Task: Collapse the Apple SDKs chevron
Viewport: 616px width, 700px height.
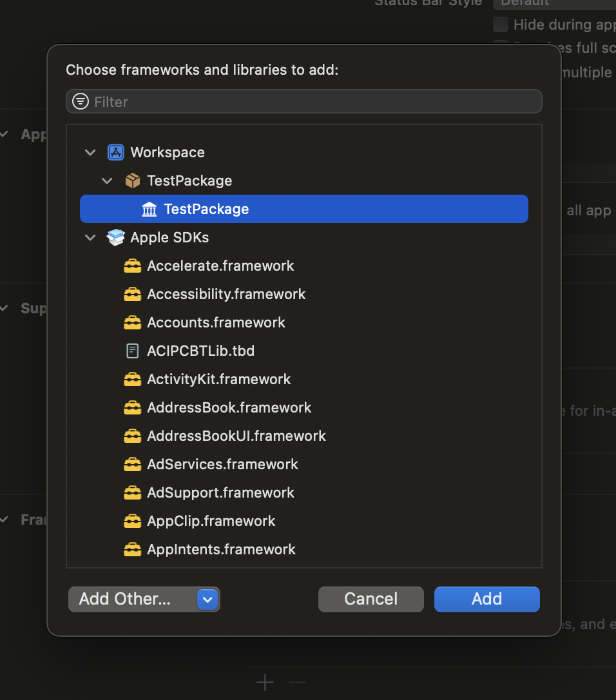Action: pyautogui.click(x=90, y=237)
